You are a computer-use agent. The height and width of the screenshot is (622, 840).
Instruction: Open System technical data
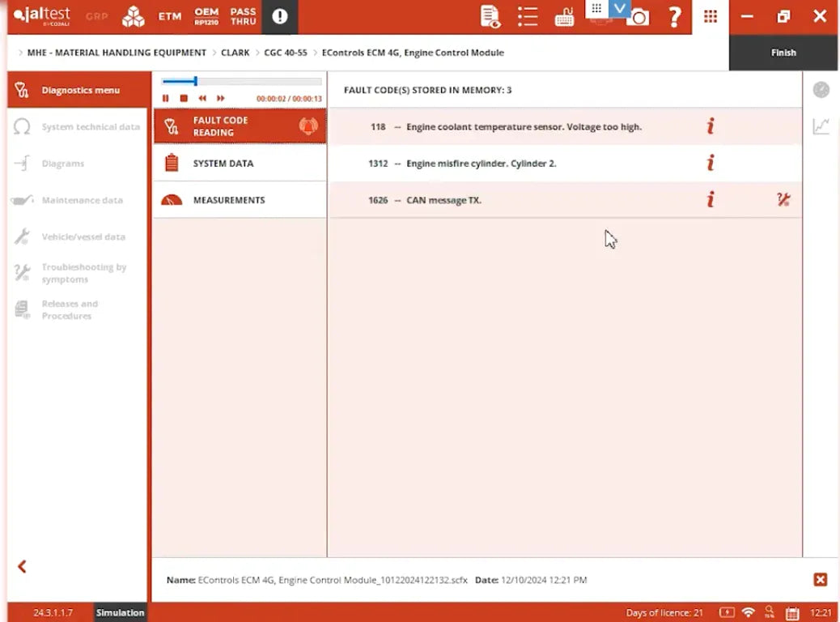78,127
